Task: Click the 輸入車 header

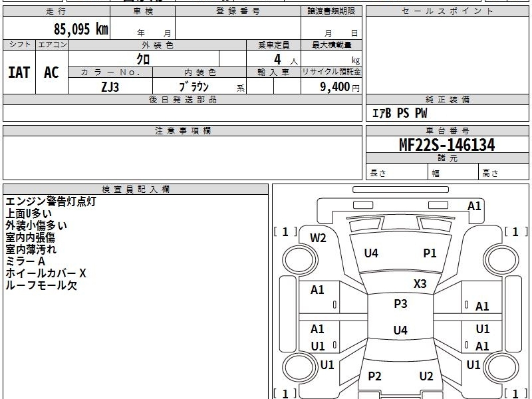Action: point(273,72)
